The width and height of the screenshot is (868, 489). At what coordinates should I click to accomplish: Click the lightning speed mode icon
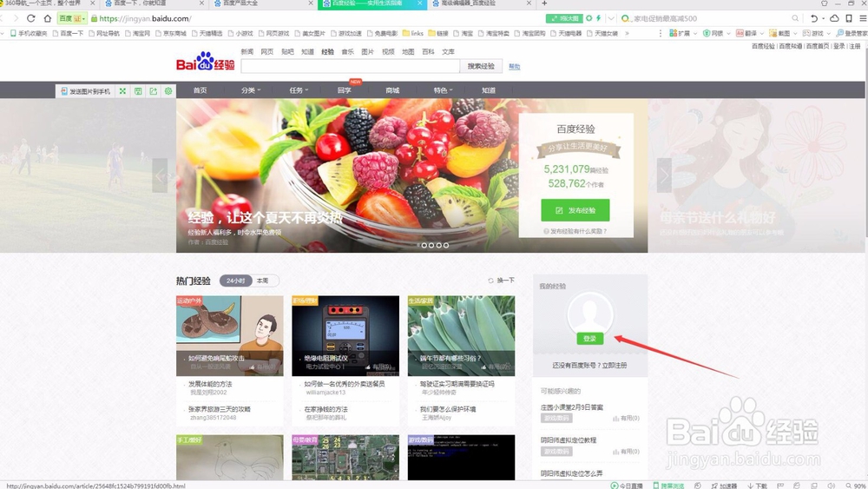point(598,18)
